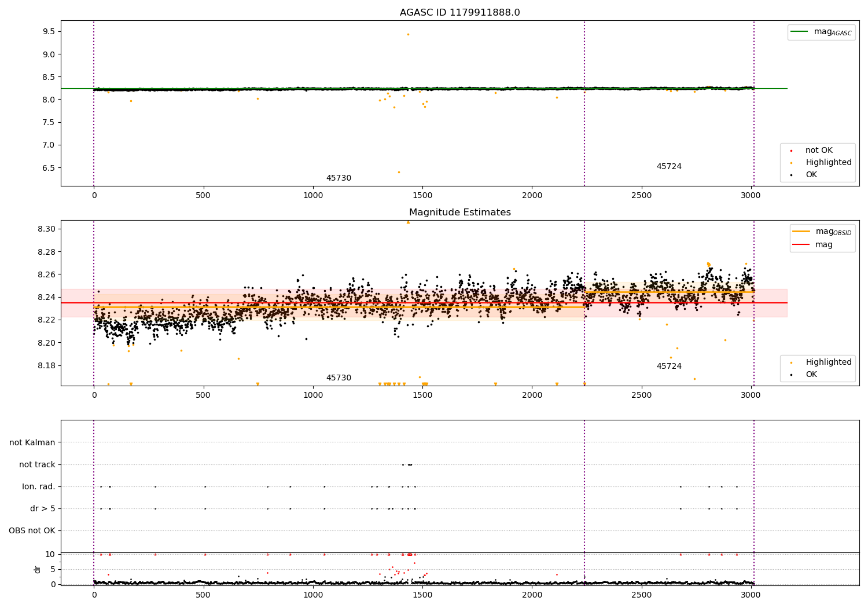Click the 'dr > 5' y-axis label
Viewport: 868px width, 608px height.
(43, 508)
